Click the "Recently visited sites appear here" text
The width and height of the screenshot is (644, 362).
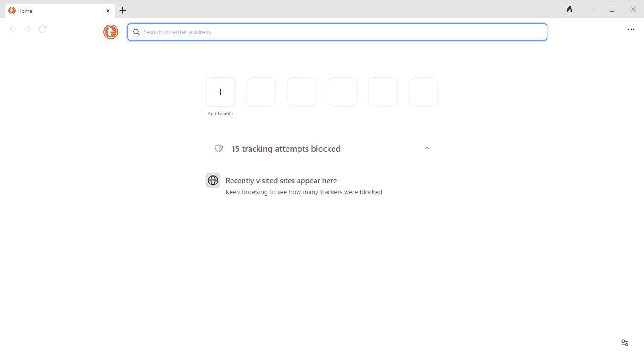click(x=281, y=181)
